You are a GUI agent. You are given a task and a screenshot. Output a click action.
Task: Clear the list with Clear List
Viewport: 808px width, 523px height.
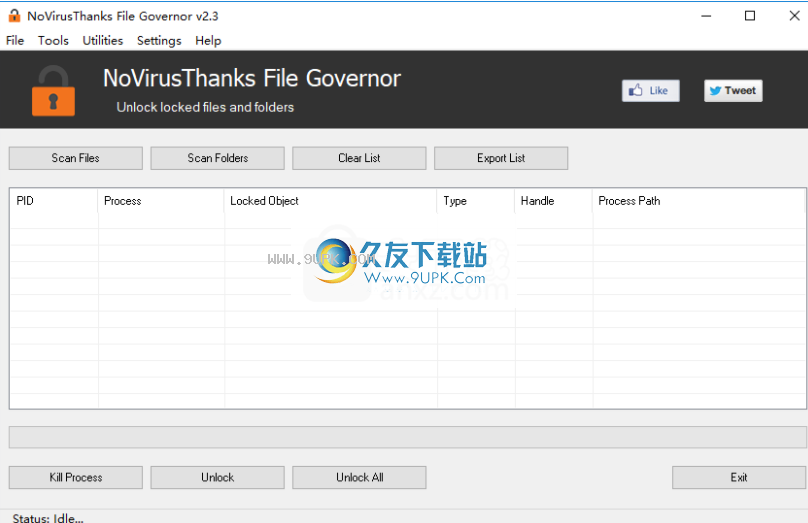point(359,158)
